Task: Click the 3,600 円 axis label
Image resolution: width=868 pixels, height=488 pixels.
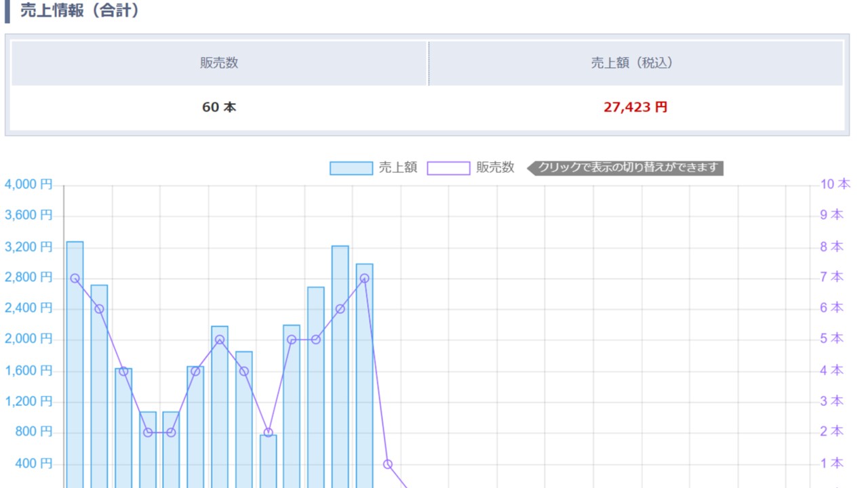Action: 28,216
